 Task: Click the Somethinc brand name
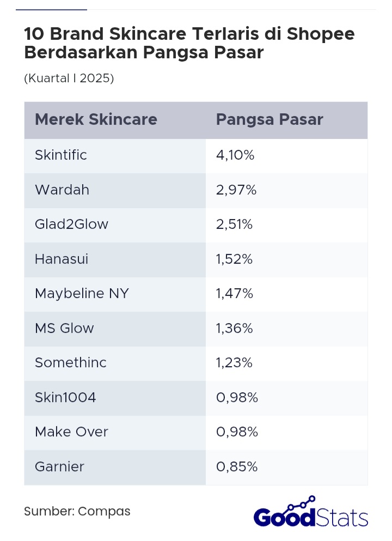tap(71, 362)
